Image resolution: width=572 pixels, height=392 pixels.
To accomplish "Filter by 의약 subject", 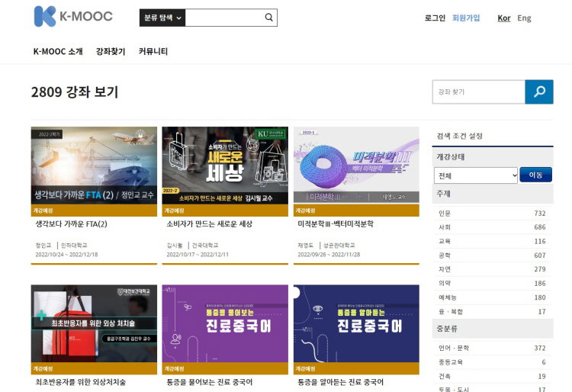I will [492, 284].
